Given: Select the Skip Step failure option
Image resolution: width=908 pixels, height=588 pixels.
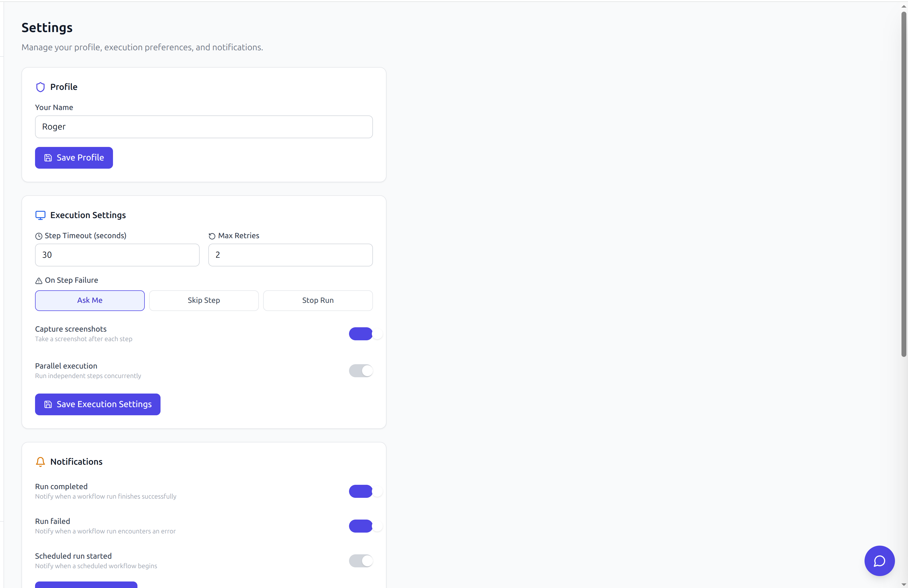Looking at the screenshot, I should point(204,300).
